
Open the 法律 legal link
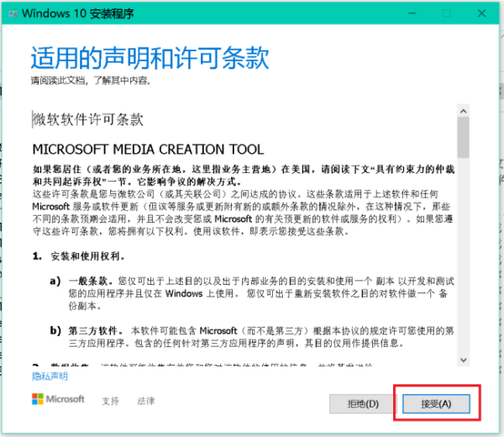(145, 402)
